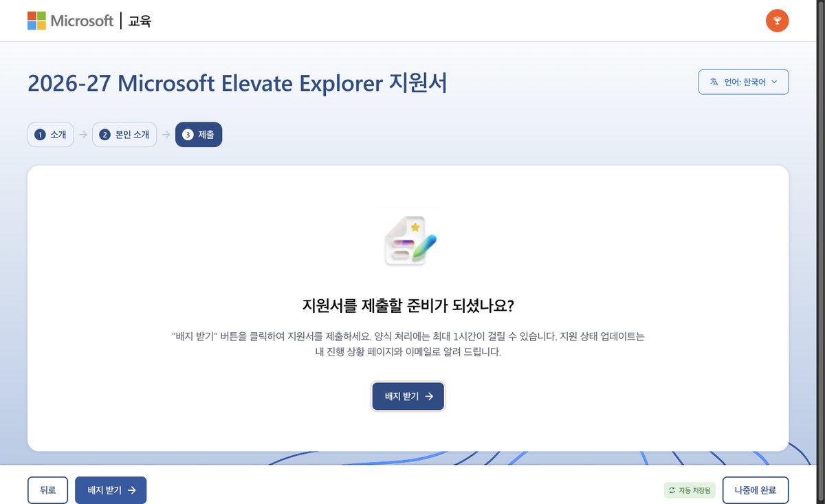Click the center 배지 받기 button in the card

(x=408, y=396)
